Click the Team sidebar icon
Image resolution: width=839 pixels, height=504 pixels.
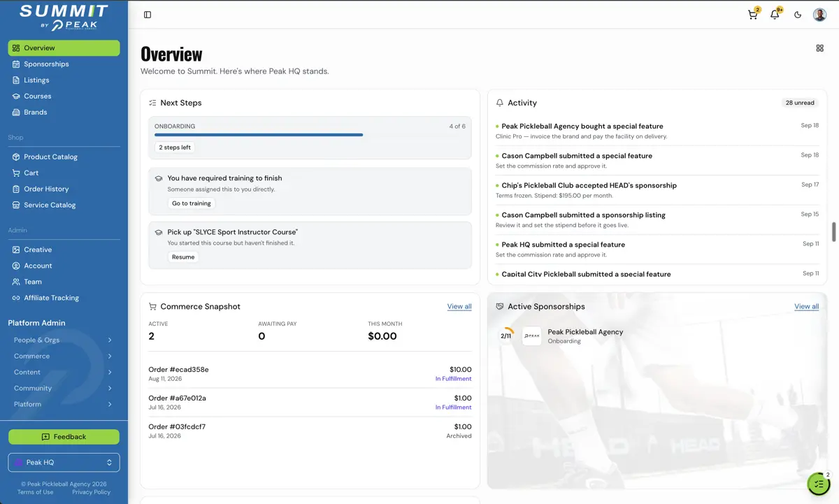tap(17, 282)
